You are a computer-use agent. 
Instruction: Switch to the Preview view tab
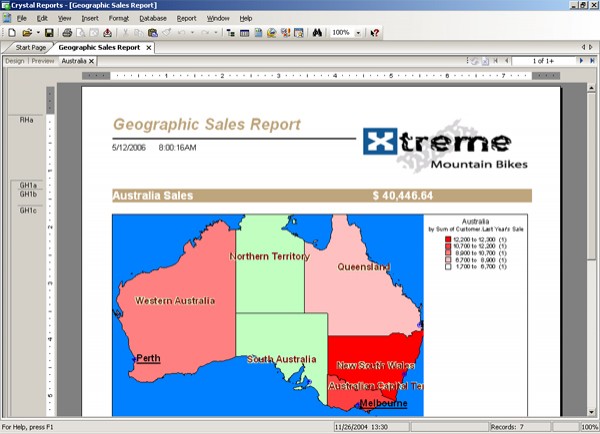tap(43, 61)
